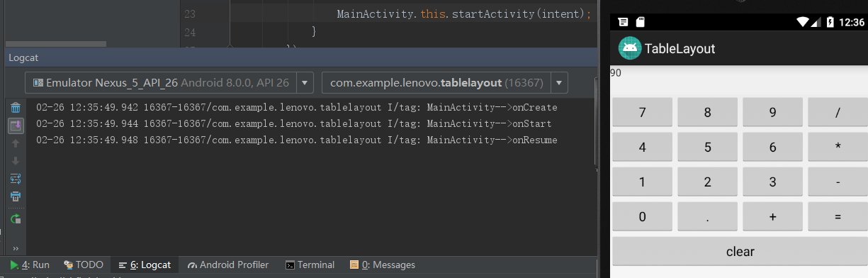Screen dimensions: 868x278
Task: Click line number 23 in editor gutter
Action: tap(189, 14)
